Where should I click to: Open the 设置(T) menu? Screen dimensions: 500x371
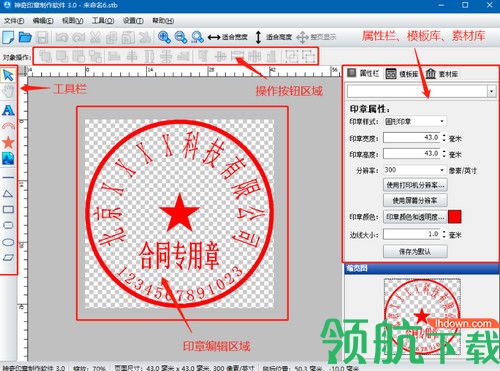coord(133,21)
